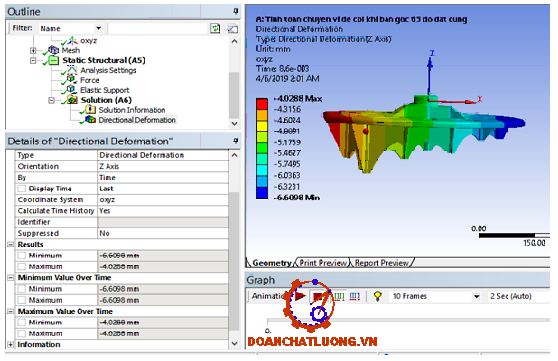
Task: Expand the Information section in Details
Action: pos(10,344)
